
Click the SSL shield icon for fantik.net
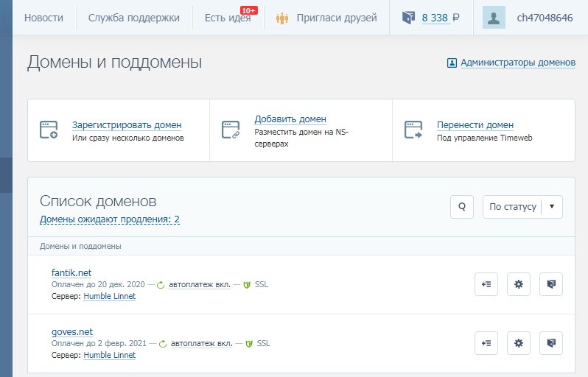[247, 285]
